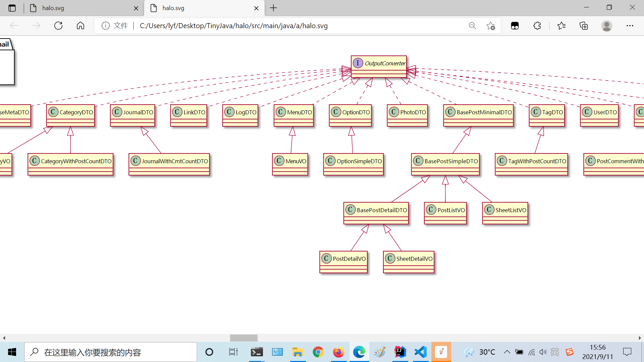The height and width of the screenshot is (362, 644).
Task: Switch to the first halo.svg tab
Action: [x=84, y=8]
